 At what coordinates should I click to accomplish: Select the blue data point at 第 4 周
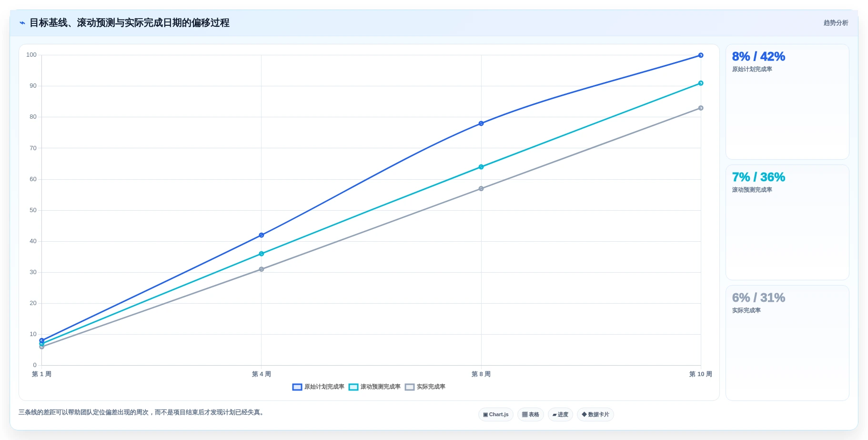[262, 235]
